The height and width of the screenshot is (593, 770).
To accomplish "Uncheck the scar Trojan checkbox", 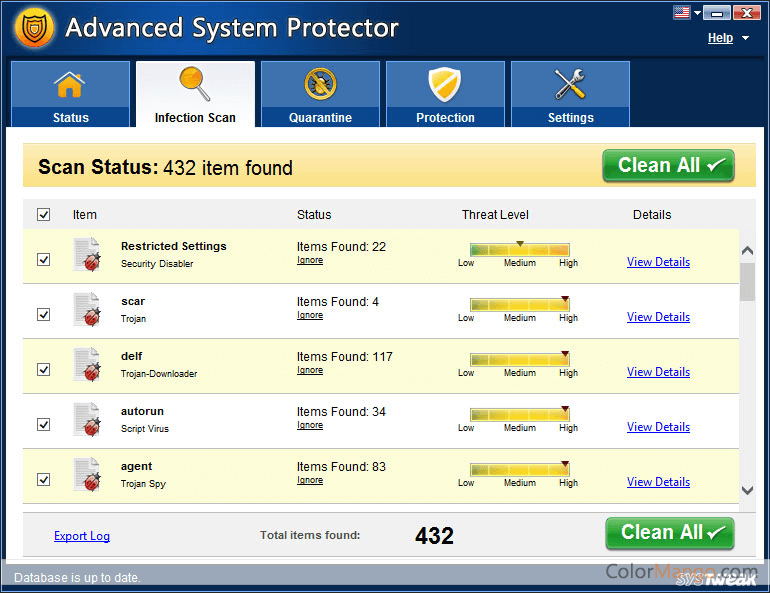I will (x=44, y=314).
